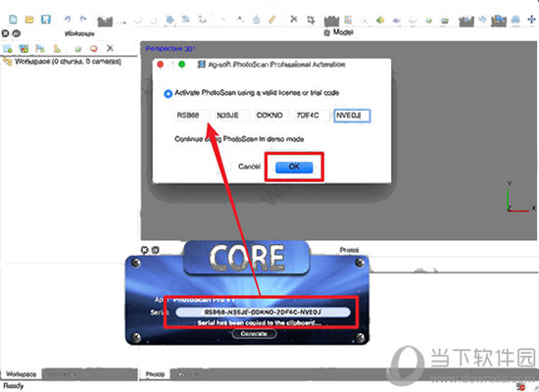The image size is (539, 392).
Task: Remove items with Workspace X icon
Action: click(x=110, y=48)
